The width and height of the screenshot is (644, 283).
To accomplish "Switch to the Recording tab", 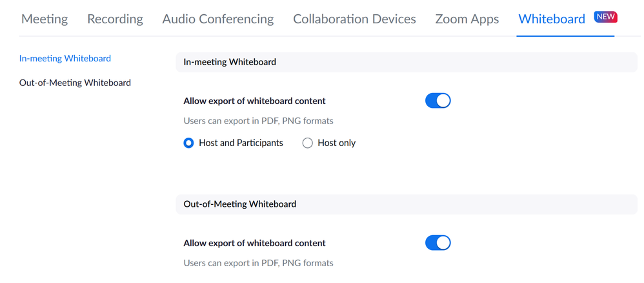I will [x=115, y=19].
